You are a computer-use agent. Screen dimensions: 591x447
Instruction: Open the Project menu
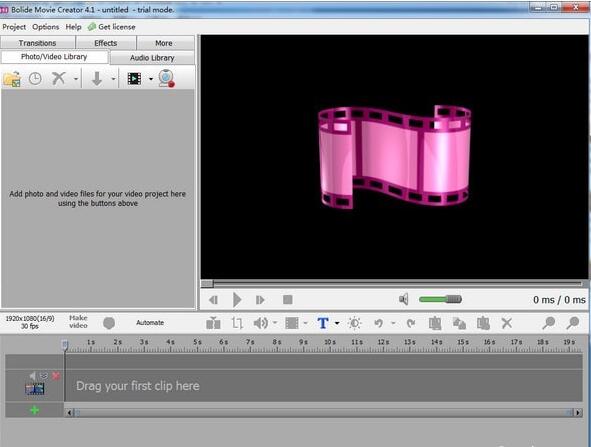pos(14,27)
